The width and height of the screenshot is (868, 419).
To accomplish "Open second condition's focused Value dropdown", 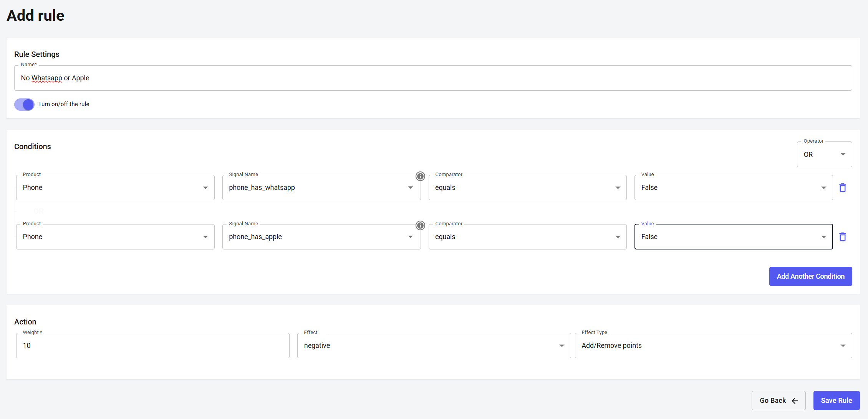I will (x=733, y=237).
